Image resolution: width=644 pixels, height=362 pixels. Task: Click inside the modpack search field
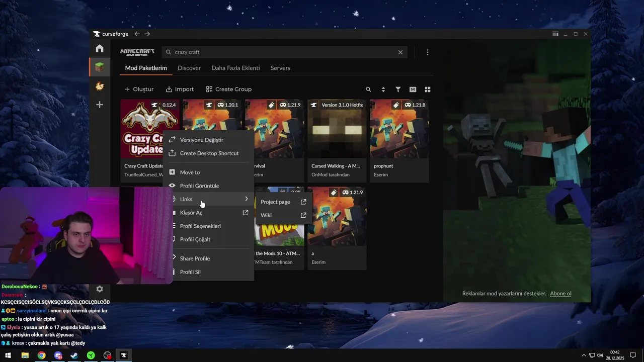coord(284,52)
